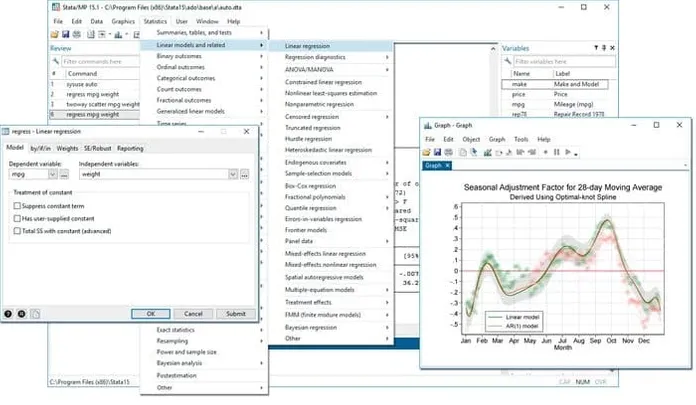Save graph icon in Graph window toolbar
The height and width of the screenshot is (405, 696).
coord(438,152)
